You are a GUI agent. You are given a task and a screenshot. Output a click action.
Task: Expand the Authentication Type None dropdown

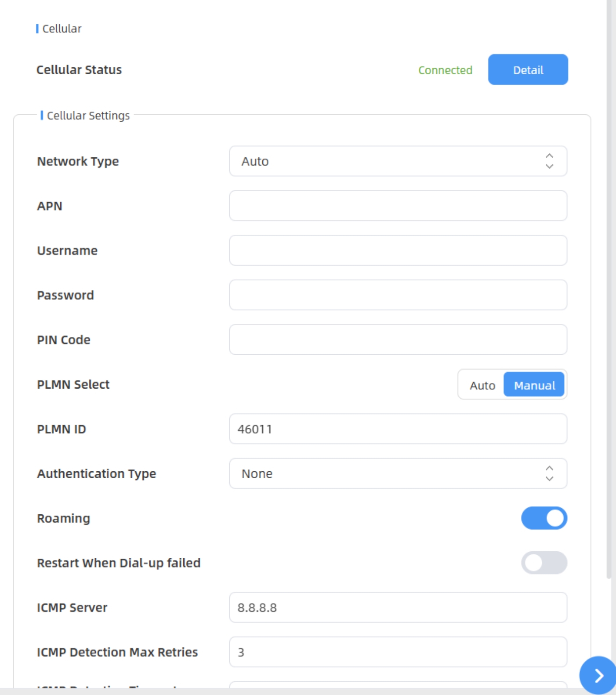(387, 473)
